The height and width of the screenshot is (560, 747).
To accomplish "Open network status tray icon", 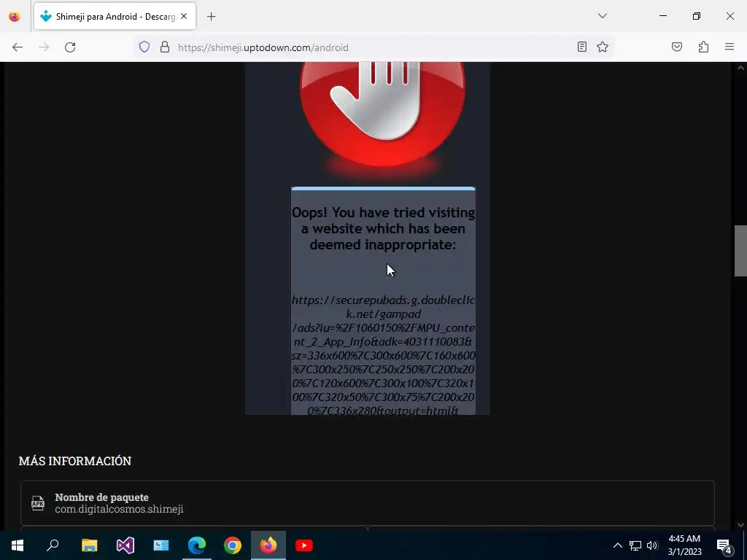I will click(x=635, y=545).
